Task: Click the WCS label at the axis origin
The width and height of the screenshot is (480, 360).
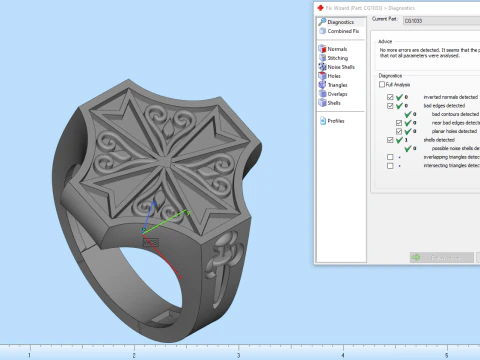Action: tap(151, 242)
